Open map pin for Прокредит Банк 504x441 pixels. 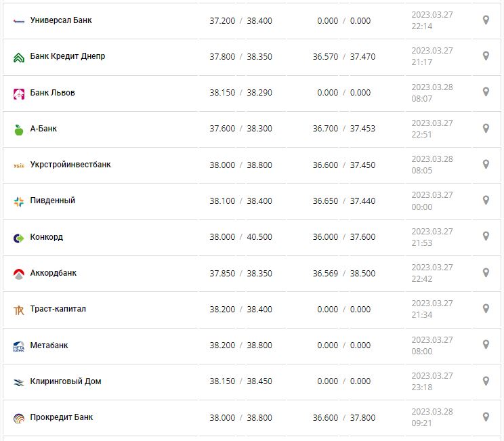click(486, 417)
